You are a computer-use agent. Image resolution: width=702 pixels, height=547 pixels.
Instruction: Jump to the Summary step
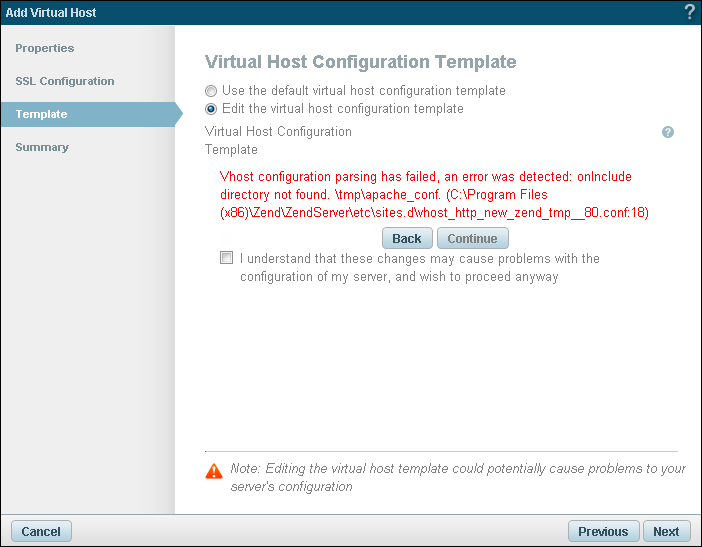42,147
